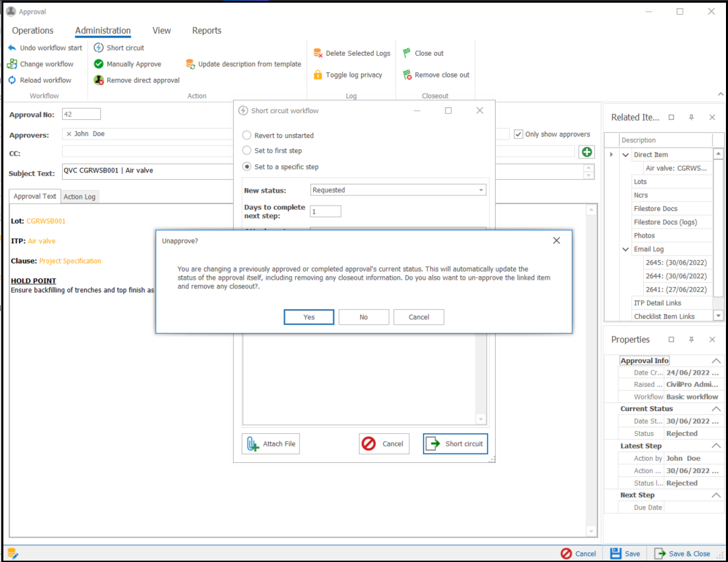Click the Undo workflow start icon
The height and width of the screenshot is (562, 728).
(x=12, y=48)
